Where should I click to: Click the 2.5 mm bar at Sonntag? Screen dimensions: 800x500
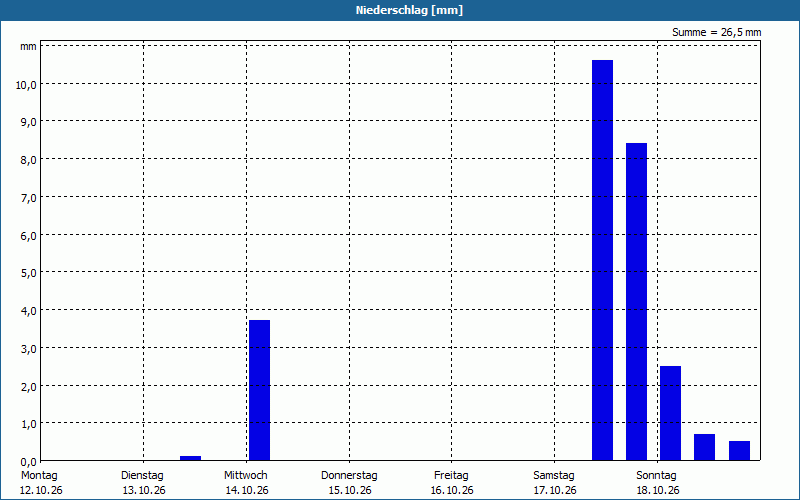(670, 413)
